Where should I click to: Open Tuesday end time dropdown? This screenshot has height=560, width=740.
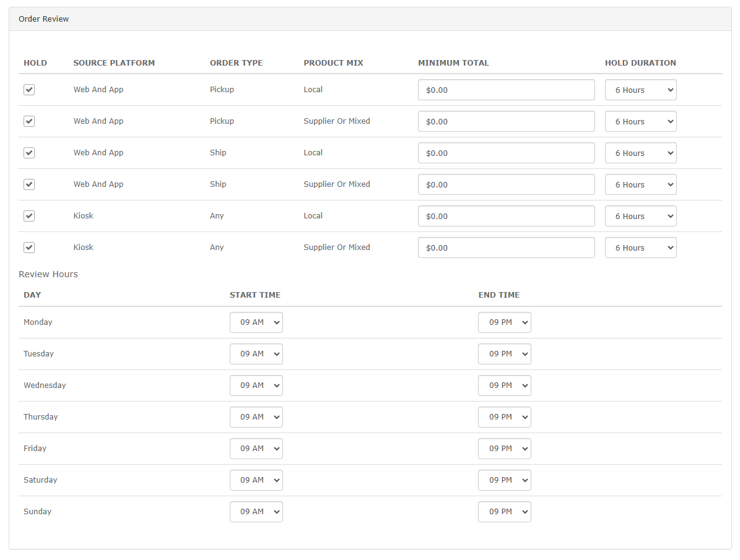(505, 354)
